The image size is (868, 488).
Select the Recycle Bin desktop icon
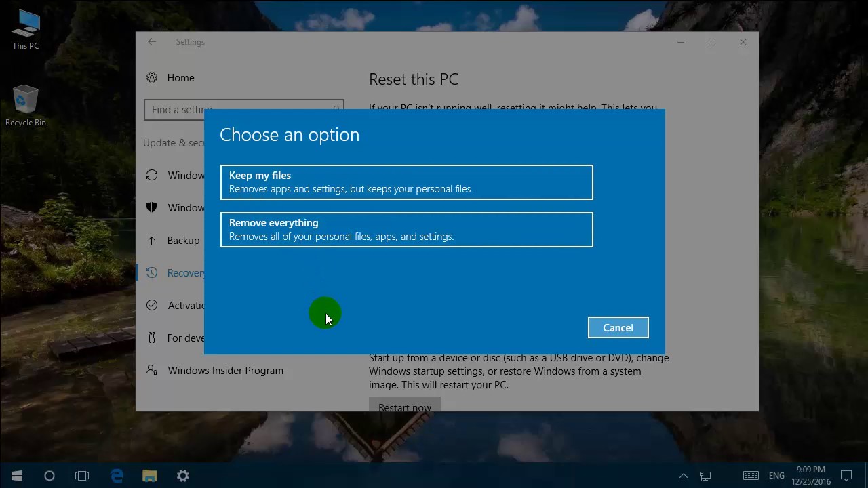click(26, 106)
